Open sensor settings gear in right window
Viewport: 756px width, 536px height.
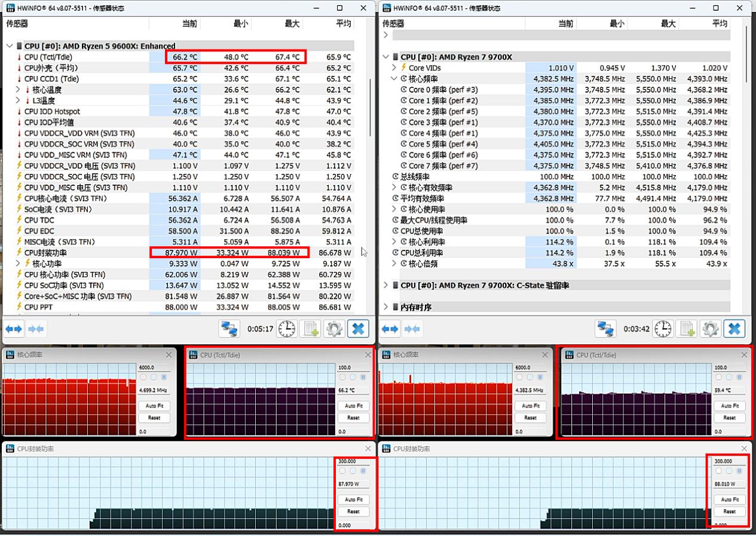[710, 329]
